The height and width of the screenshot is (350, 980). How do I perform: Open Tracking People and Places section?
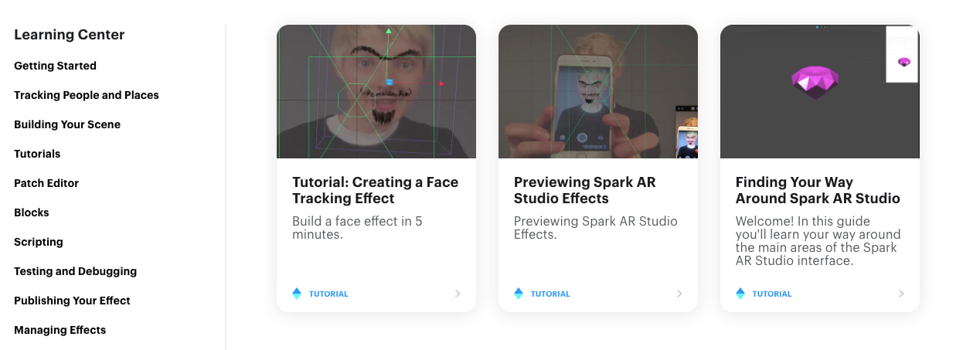coord(87,95)
